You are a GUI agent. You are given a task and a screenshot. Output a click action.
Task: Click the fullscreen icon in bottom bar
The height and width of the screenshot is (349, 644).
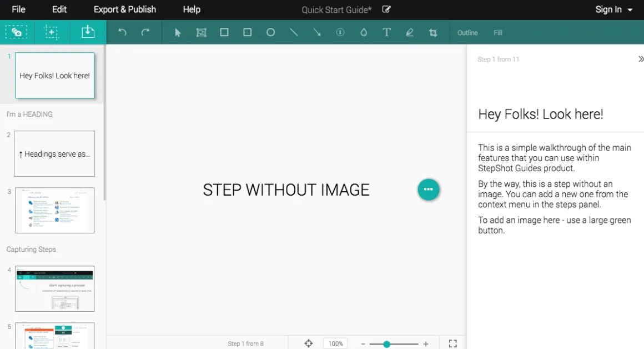point(452,343)
